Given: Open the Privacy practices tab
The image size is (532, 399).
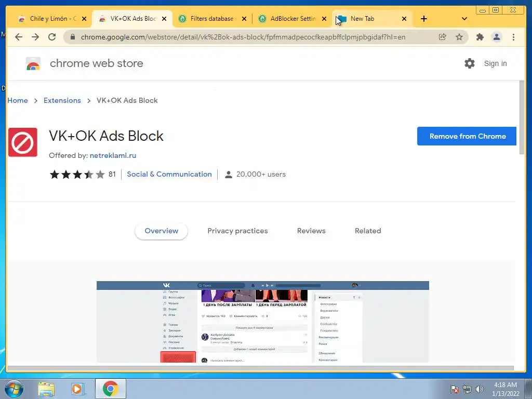Looking at the screenshot, I should pos(237,231).
